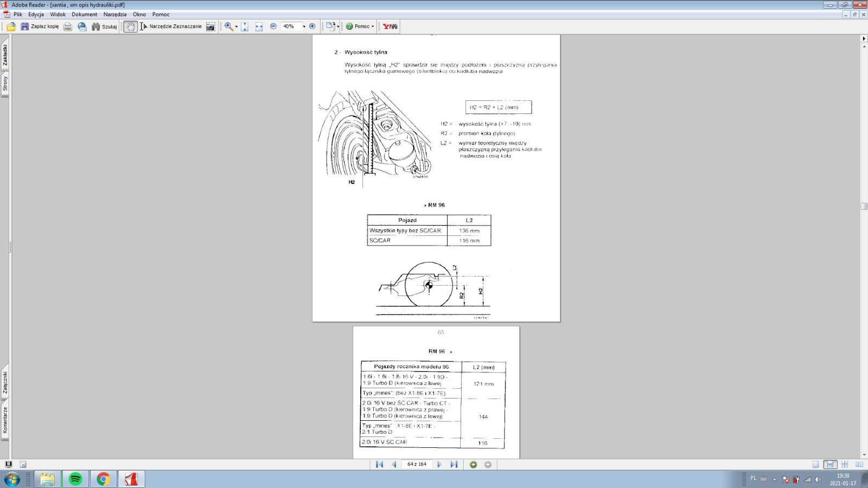Click the zoom out minus button
868x488 pixels.
click(x=273, y=26)
